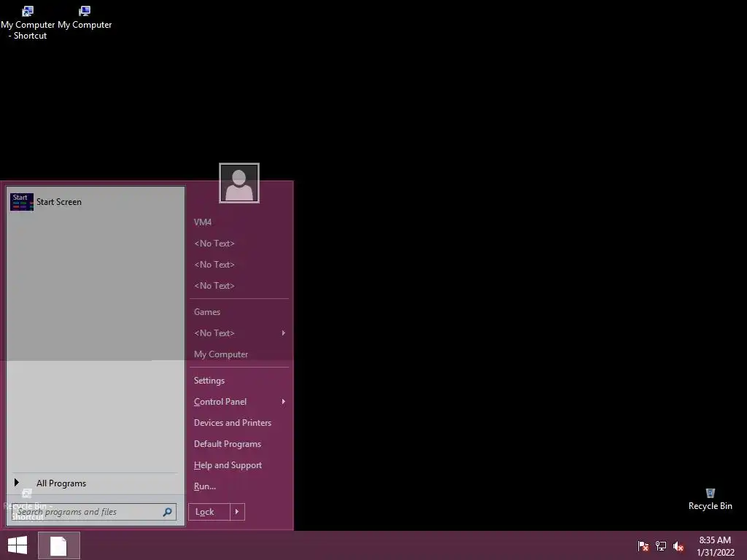The width and height of the screenshot is (747, 560).
Task: Open Settings from the Start menu
Action: pos(209,381)
